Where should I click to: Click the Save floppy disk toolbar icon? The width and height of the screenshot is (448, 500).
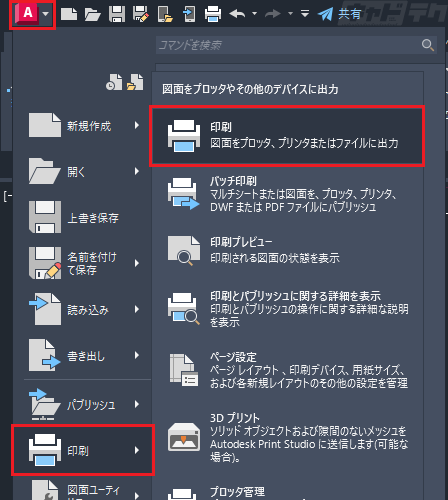pos(117,14)
